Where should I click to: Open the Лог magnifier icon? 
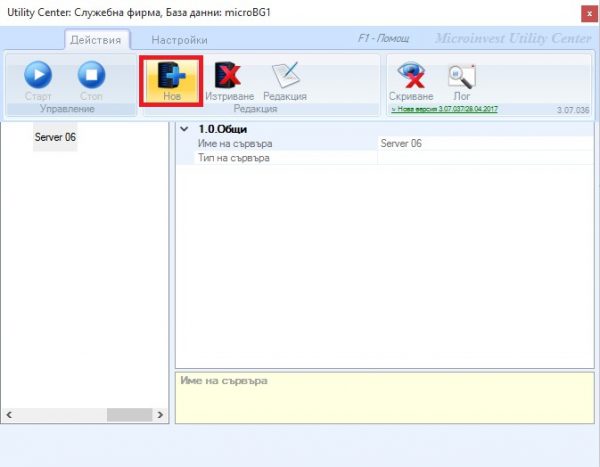click(x=462, y=77)
